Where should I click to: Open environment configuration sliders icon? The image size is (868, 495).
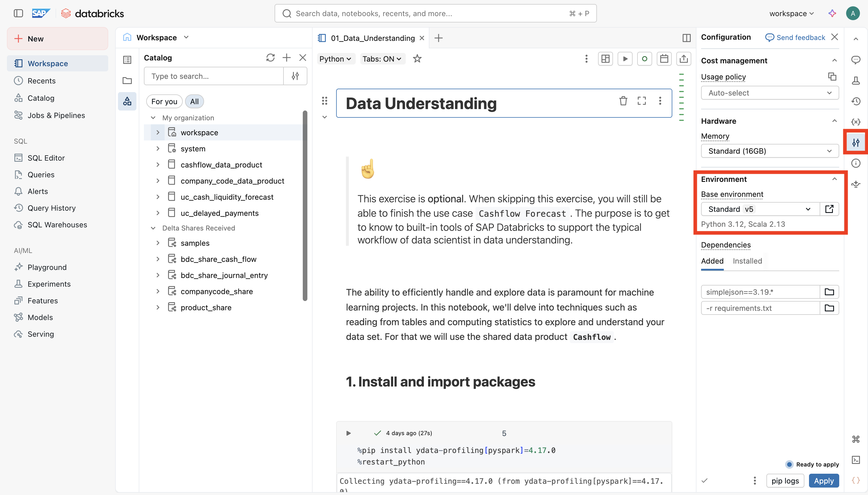pos(855,142)
